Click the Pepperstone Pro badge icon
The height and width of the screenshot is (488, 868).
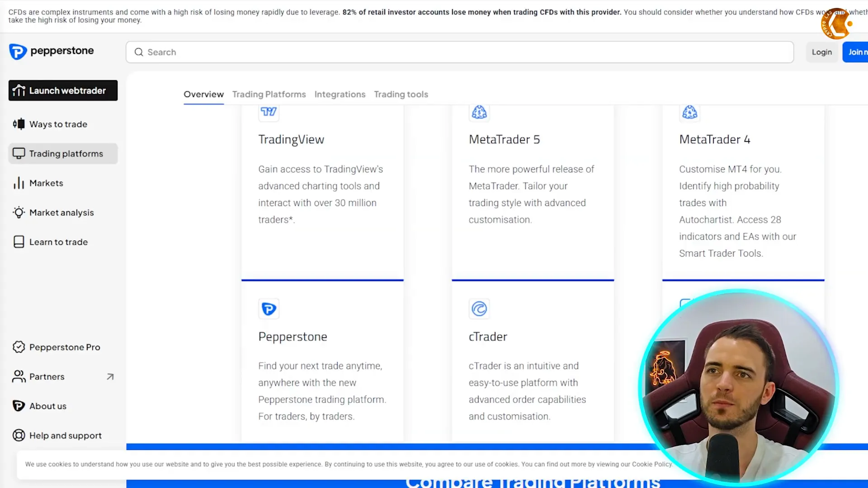[x=19, y=347]
